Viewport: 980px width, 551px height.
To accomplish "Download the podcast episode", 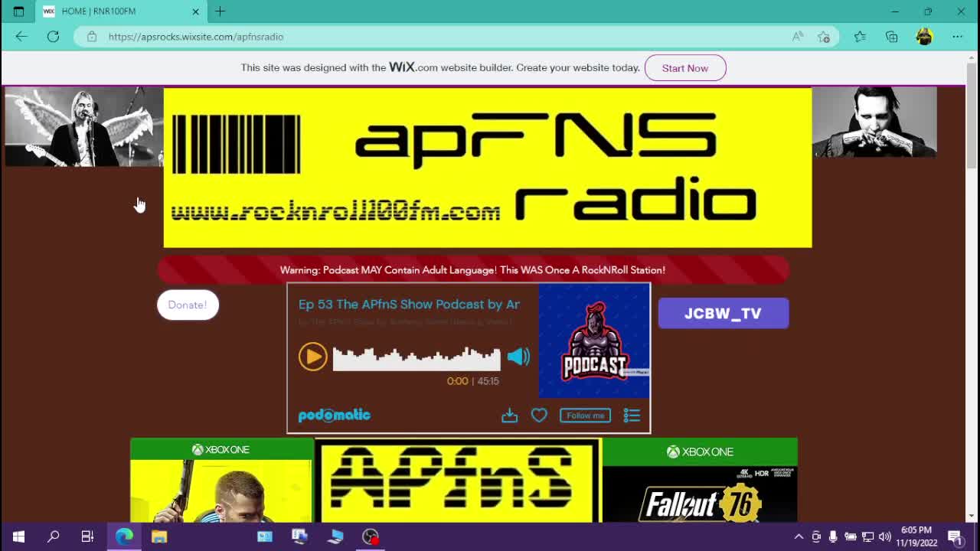I will (509, 416).
